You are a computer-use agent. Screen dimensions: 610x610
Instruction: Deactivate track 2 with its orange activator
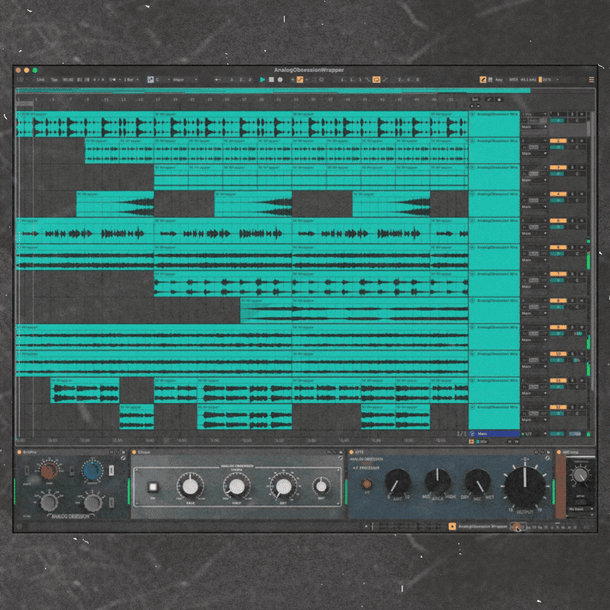pos(558,141)
